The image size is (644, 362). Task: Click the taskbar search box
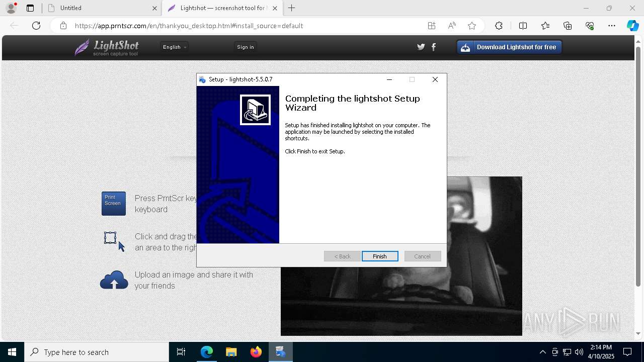(97, 352)
